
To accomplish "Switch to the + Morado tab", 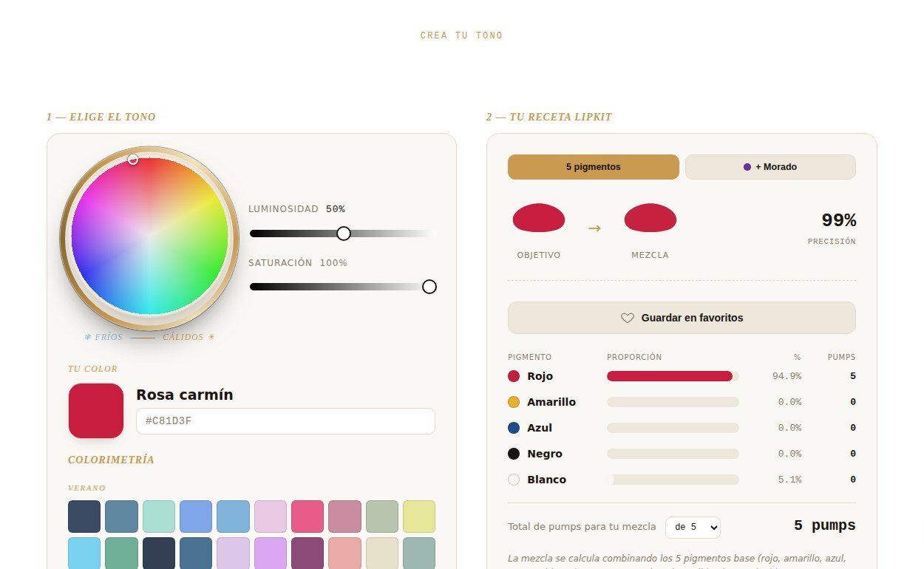I will (x=770, y=167).
